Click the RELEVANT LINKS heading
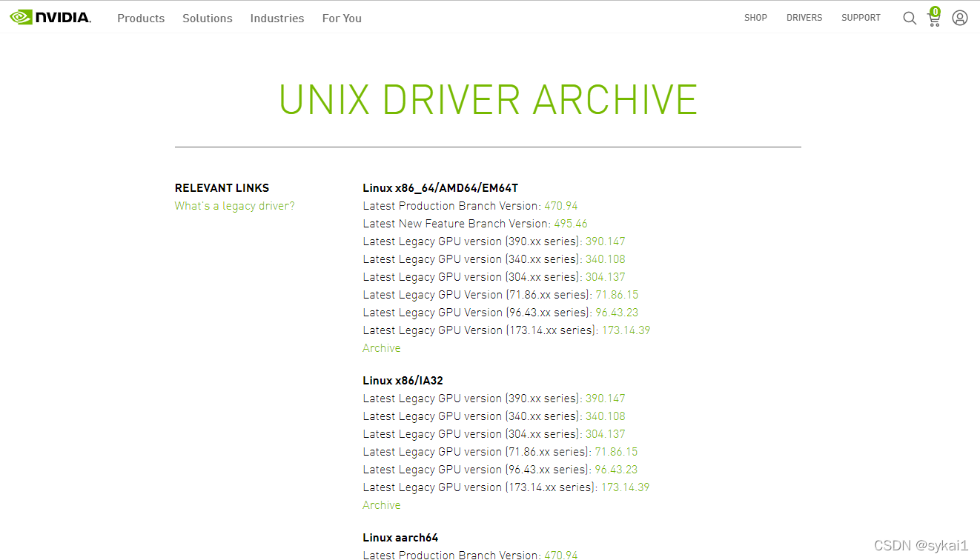The width and height of the screenshot is (980, 560). tap(222, 188)
